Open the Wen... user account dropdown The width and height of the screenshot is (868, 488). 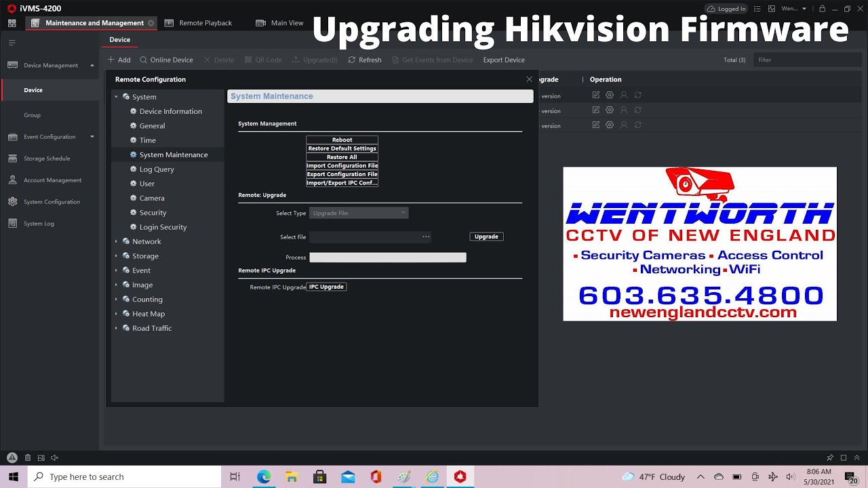[x=794, y=9]
